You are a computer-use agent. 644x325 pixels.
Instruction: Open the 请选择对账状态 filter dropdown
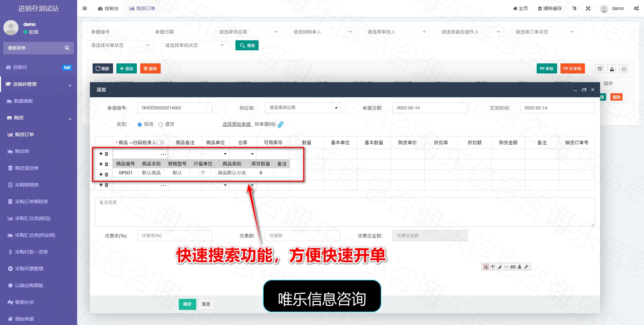[x=120, y=45]
